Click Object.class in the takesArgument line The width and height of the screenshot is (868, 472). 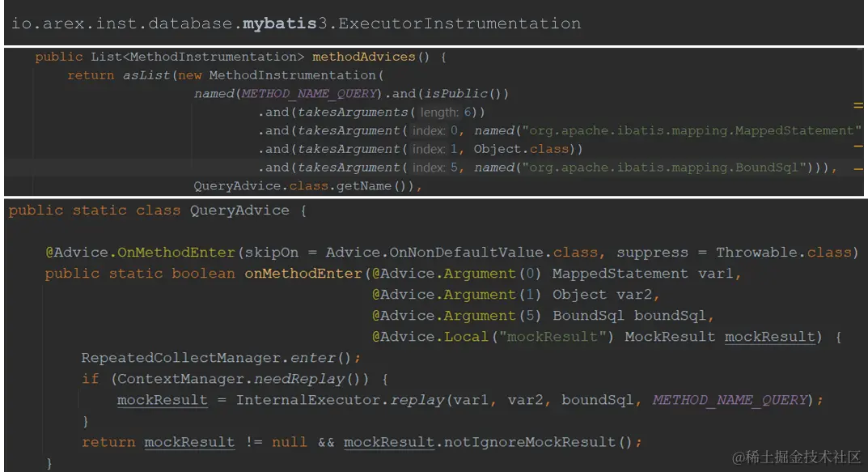click(x=521, y=149)
